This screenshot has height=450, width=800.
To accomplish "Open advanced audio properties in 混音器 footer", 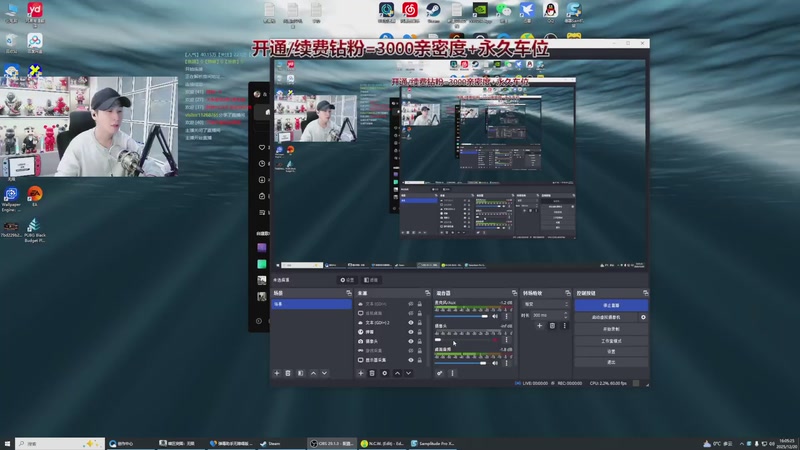I will (x=439, y=373).
